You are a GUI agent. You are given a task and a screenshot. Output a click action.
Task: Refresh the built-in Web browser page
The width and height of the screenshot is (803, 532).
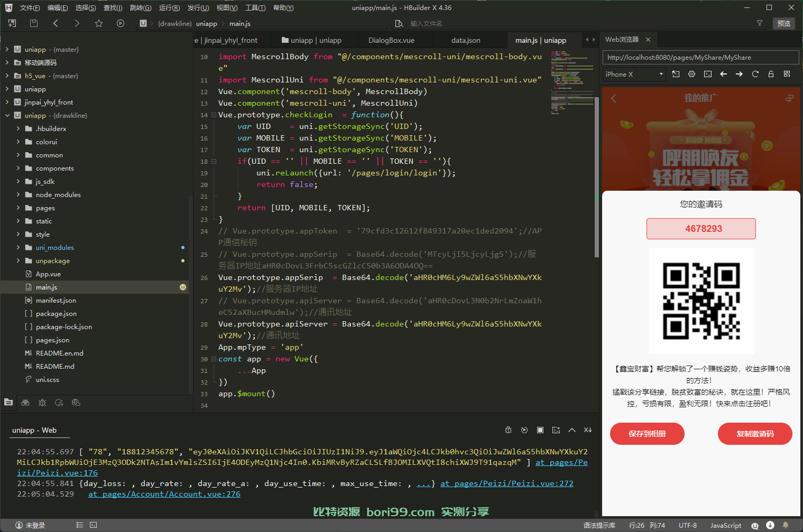pyautogui.click(x=755, y=74)
